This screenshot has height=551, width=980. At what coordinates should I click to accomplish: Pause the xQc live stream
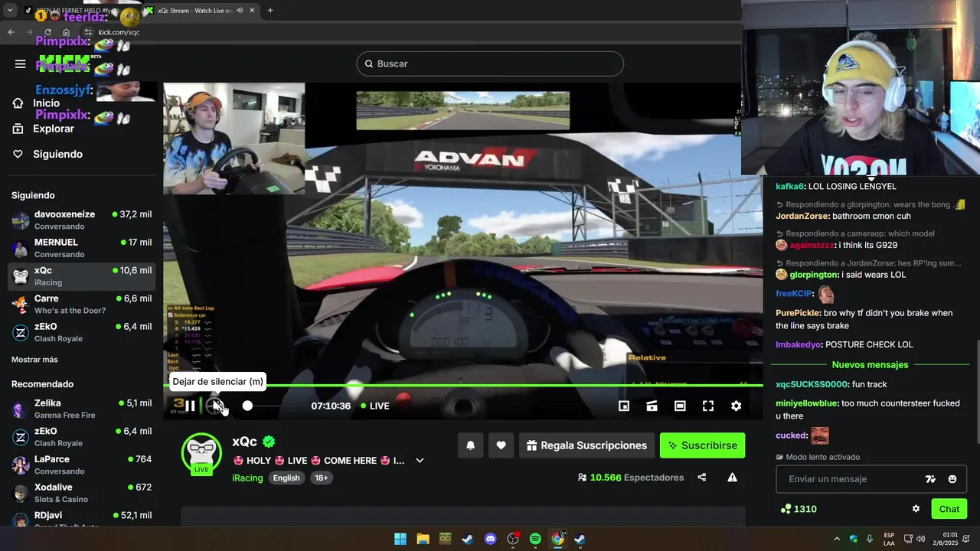click(190, 406)
